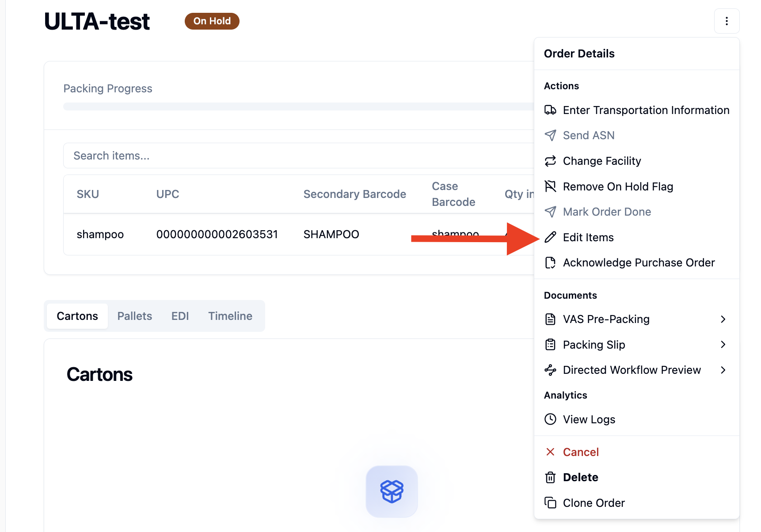The width and height of the screenshot is (761, 532).
Task: Expand the VAS Pre-Packing submenu chevron
Action: [723, 319]
